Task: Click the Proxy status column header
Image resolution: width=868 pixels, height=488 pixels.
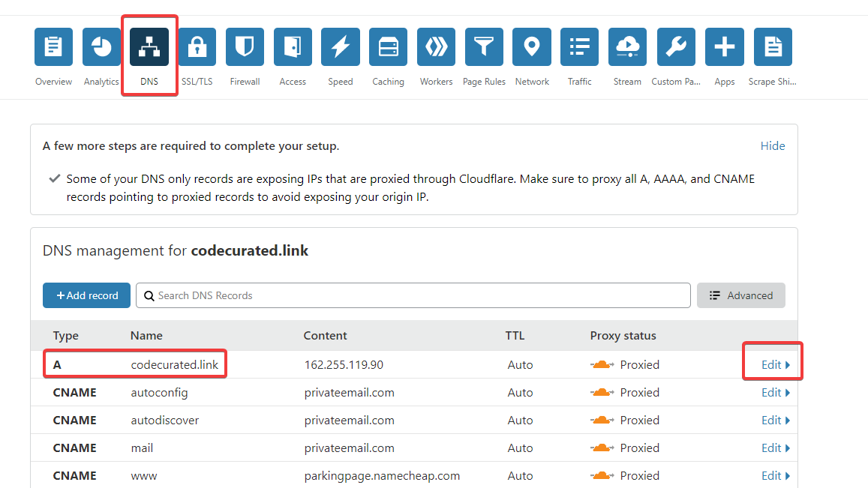Action: pyautogui.click(x=623, y=335)
